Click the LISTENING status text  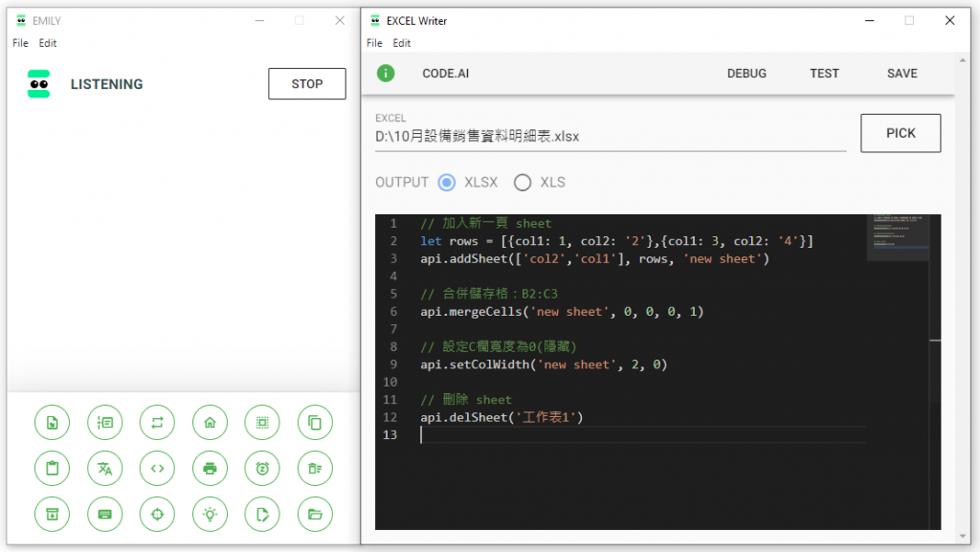[107, 84]
